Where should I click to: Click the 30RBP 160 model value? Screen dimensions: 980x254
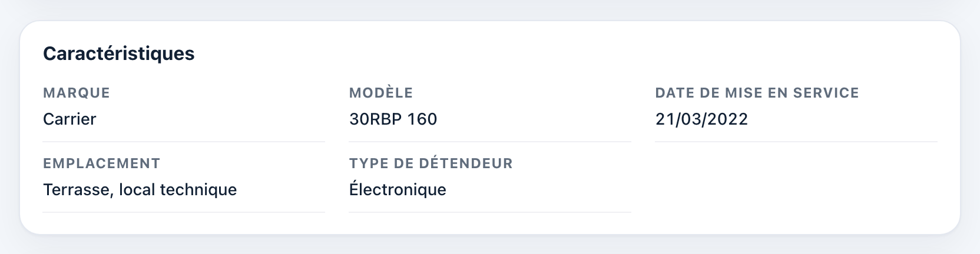pos(393,119)
